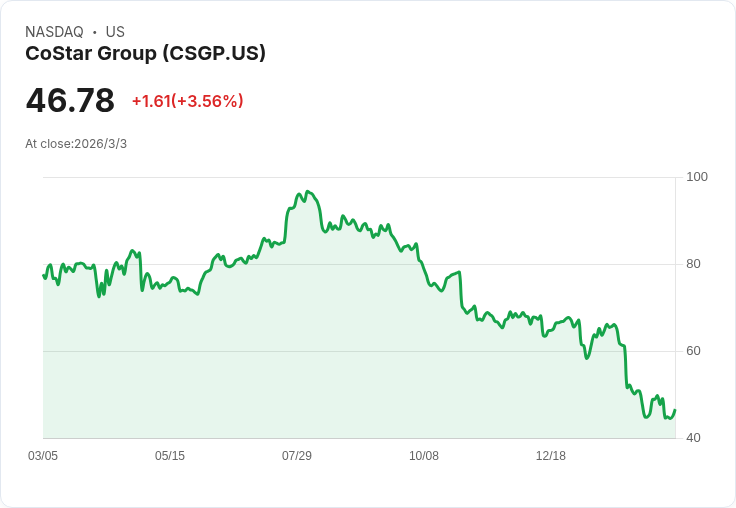This screenshot has height=508, width=736.
Task: Click the 60 price axis label
Action: coord(693,351)
